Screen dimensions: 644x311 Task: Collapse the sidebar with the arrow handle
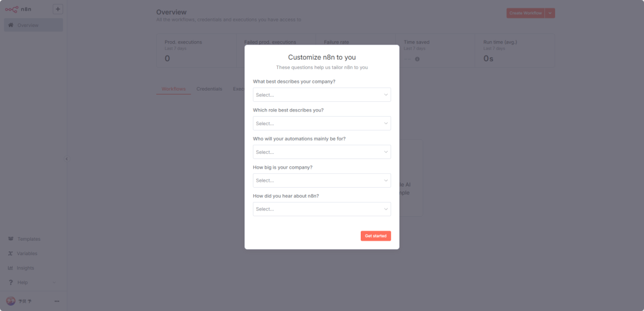[67, 159]
